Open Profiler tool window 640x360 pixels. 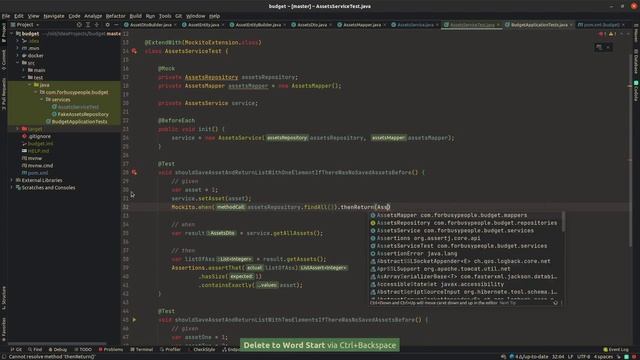pos(170,349)
